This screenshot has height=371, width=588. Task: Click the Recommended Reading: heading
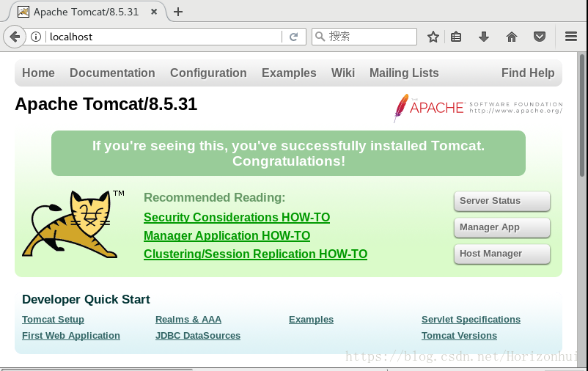(215, 198)
